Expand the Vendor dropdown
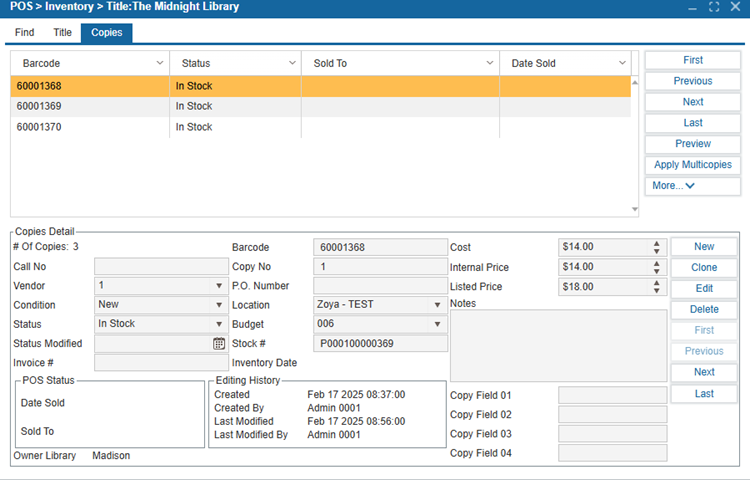750x480 pixels. pyautogui.click(x=219, y=286)
